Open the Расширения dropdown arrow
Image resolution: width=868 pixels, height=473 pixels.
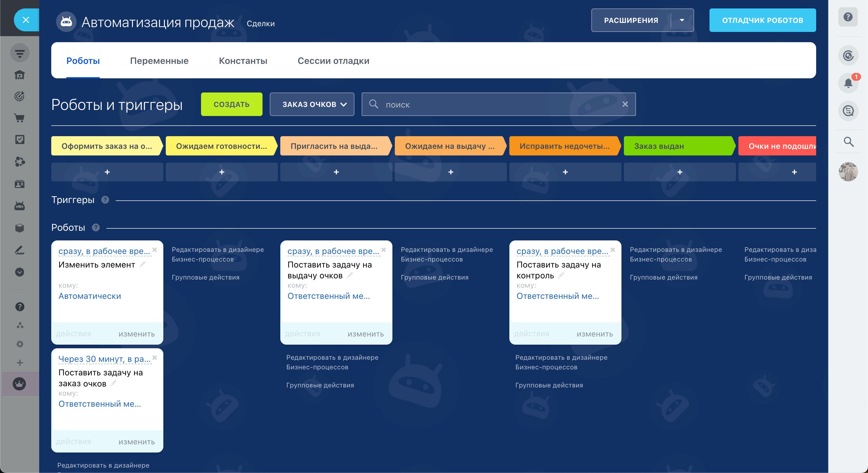(x=682, y=20)
